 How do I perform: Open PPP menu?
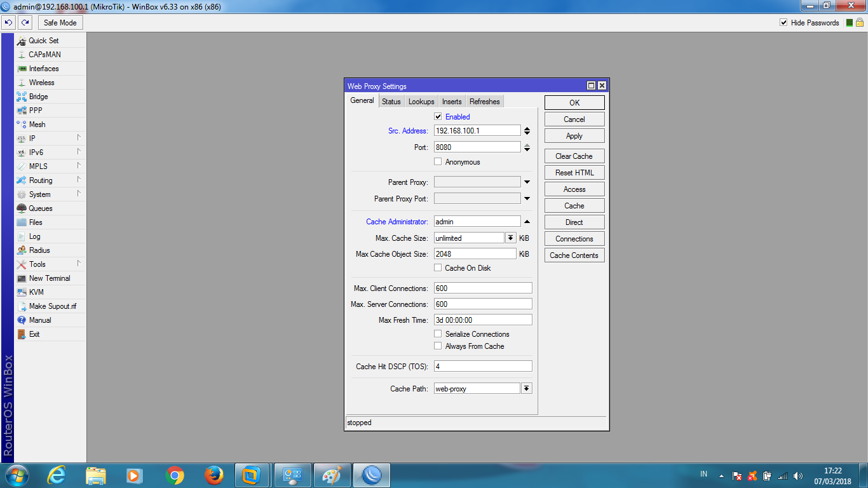point(50,111)
